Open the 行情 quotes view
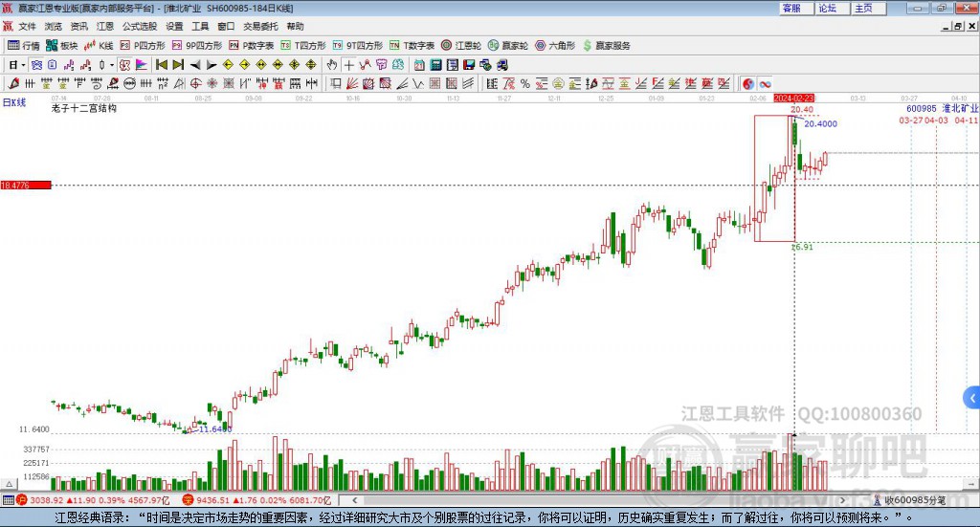Screen dimensions: 980x527 click(x=24, y=46)
